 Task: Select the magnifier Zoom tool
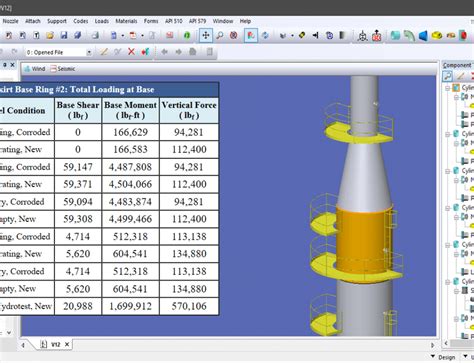pyautogui.click(x=220, y=35)
